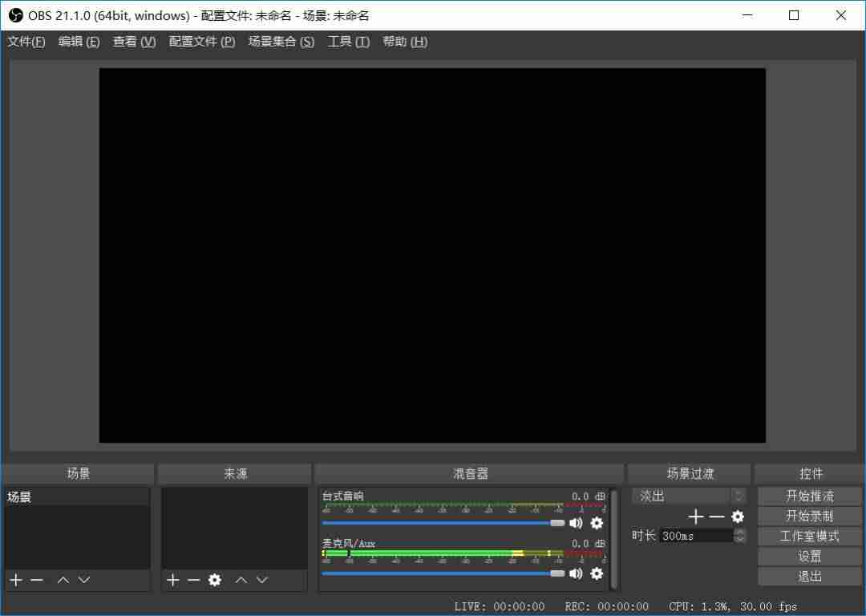Click the 麦克风/Aux track label

coord(349,543)
